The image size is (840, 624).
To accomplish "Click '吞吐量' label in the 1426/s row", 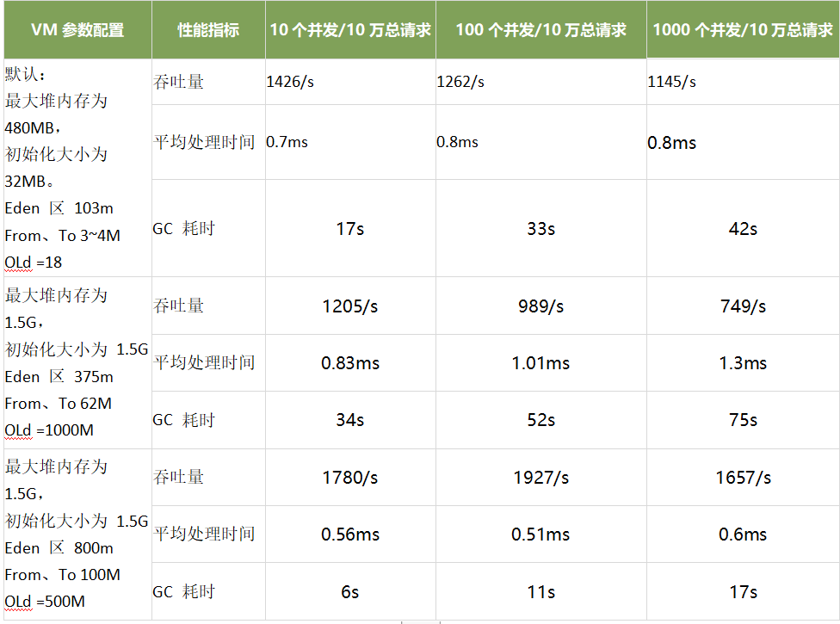I will [178, 82].
